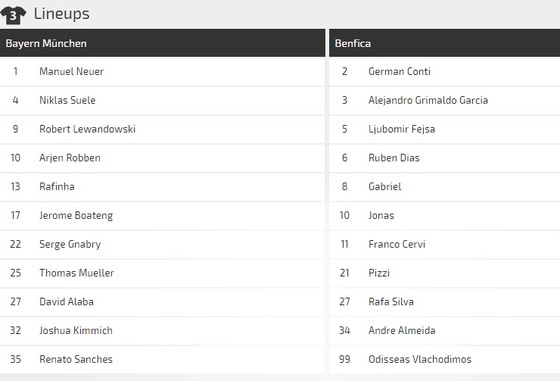Open Jonas in Benfica lineup
The height and width of the screenshot is (381, 560).
click(381, 215)
